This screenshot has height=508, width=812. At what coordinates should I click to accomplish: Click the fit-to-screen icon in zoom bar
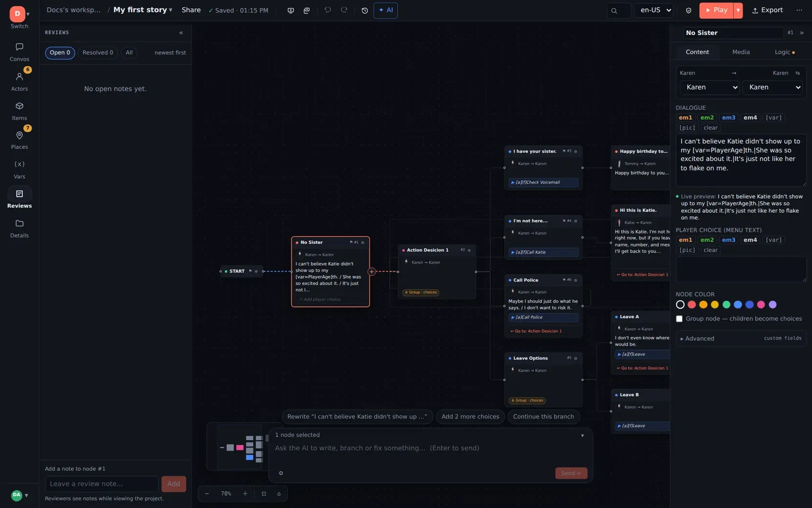pyautogui.click(x=264, y=493)
